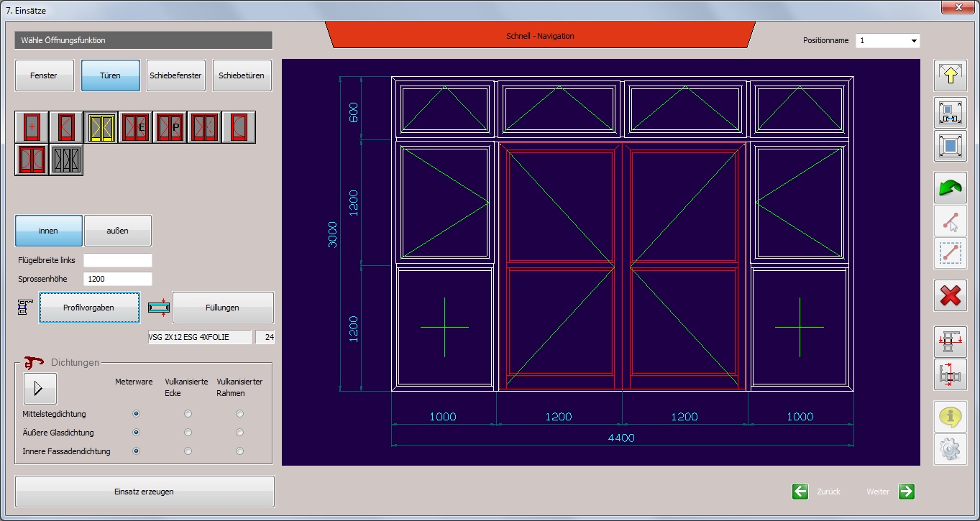
Task: Select Vulkanisierter Rahmen for Innere Fassadendichtung
Action: (239, 451)
